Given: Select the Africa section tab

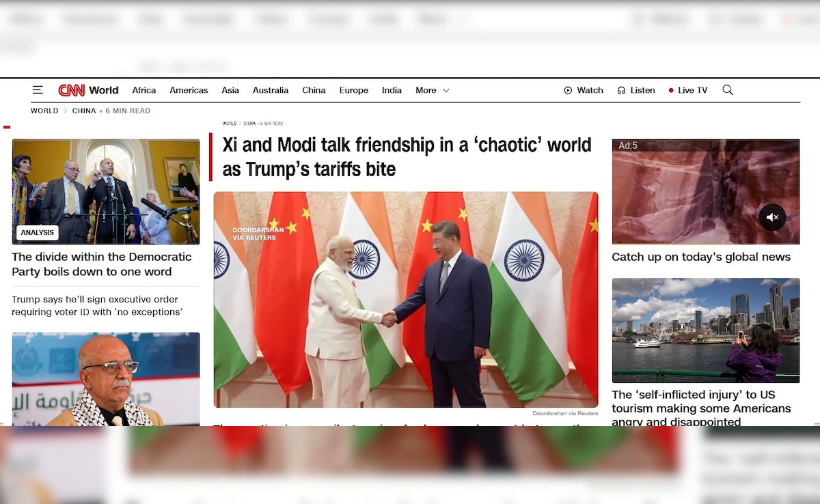Looking at the screenshot, I should (x=144, y=90).
